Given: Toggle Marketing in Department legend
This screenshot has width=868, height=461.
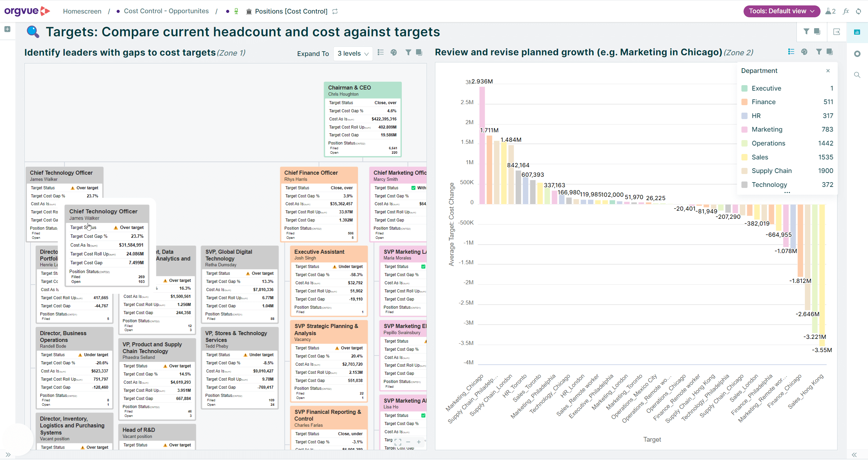Looking at the screenshot, I should click(767, 129).
